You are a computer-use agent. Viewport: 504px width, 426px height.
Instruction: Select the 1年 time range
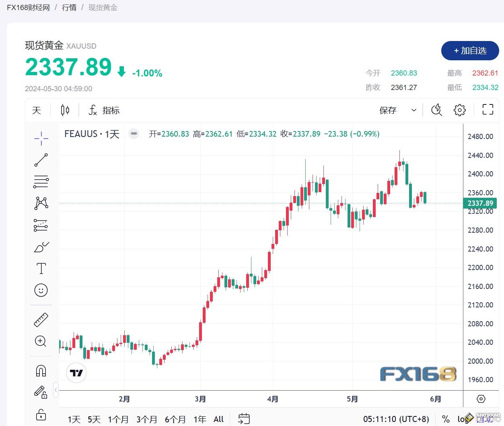[200, 419]
